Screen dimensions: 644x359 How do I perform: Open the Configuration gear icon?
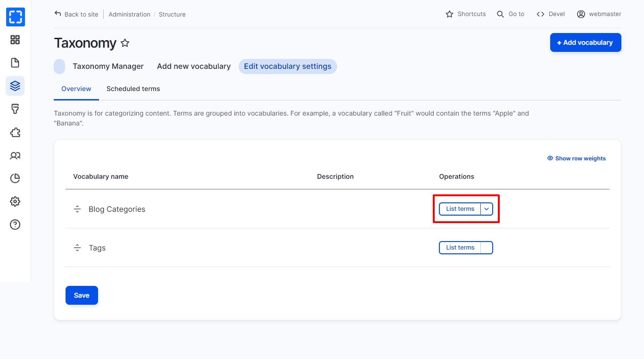(x=15, y=201)
